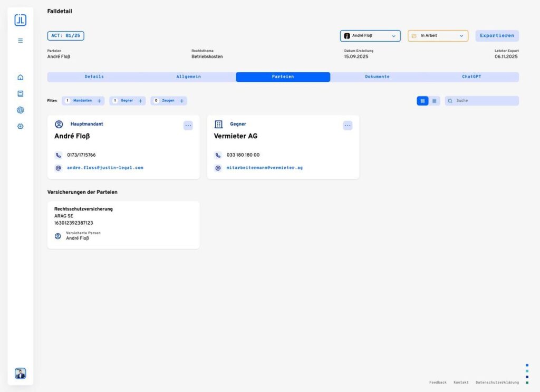Click the JL logo at top

coord(21,20)
